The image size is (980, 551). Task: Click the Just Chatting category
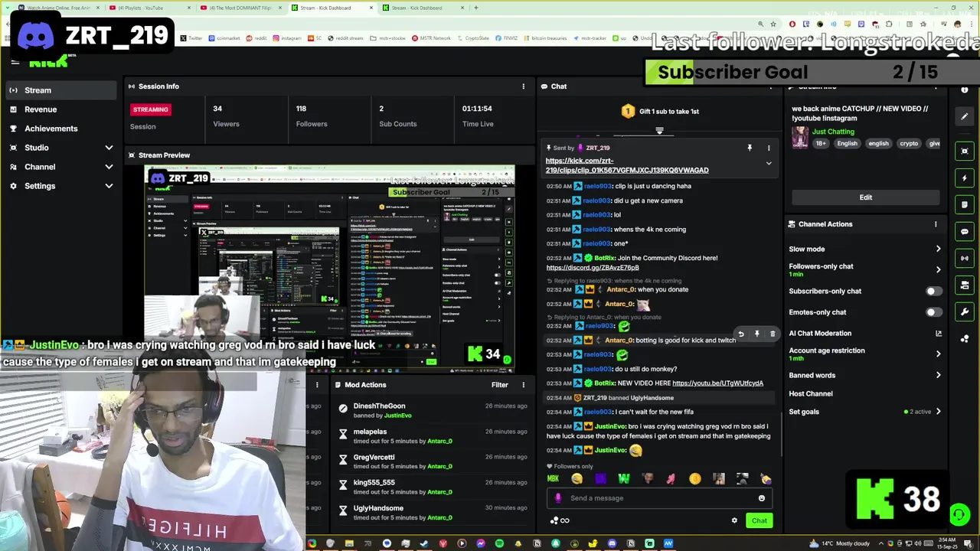click(833, 132)
